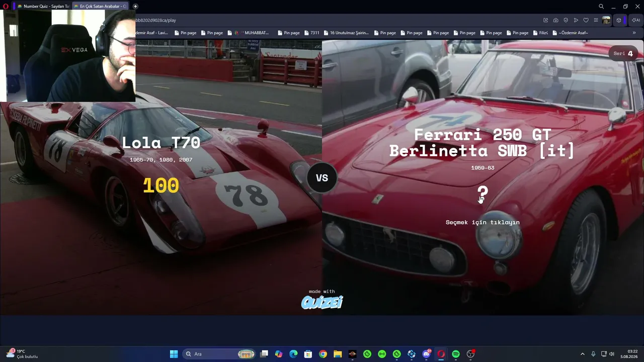
Task: Click the taskbar search box 'Ara'
Action: pyautogui.click(x=219, y=354)
